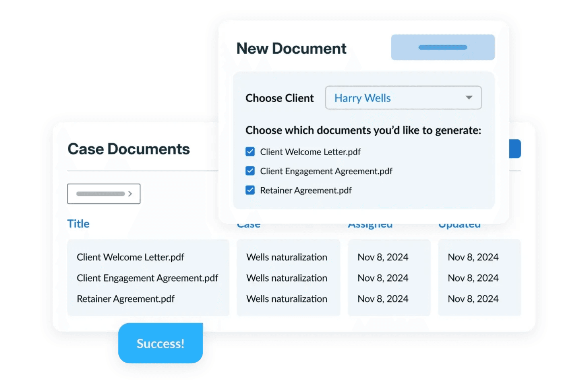This screenshot has height=392, width=588.
Task: Open Client Engagement Agreement.pdf in the Title column
Action: (147, 278)
